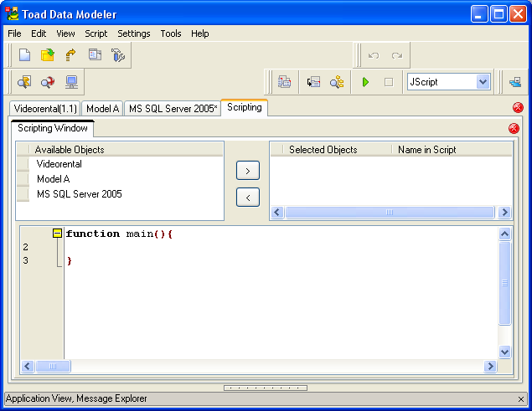Viewport: 532px width, 411px height.
Task: Open the Settings menu
Action: coord(134,33)
